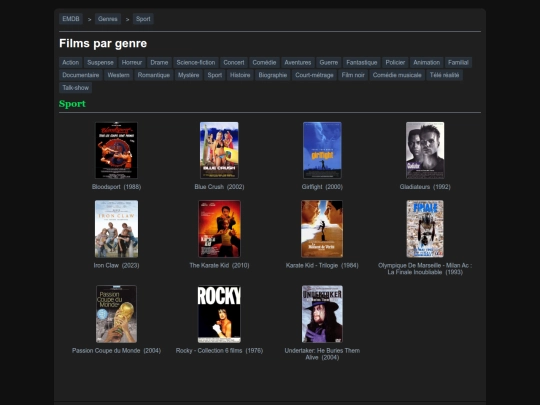Viewport: 540px width, 405px height.
Task: Select the Télé réalité genre tag
Action: click(444, 75)
